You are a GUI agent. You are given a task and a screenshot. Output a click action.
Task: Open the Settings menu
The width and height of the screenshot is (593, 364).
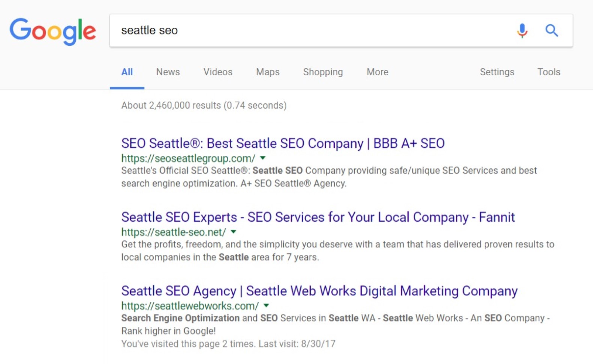(497, 72)
